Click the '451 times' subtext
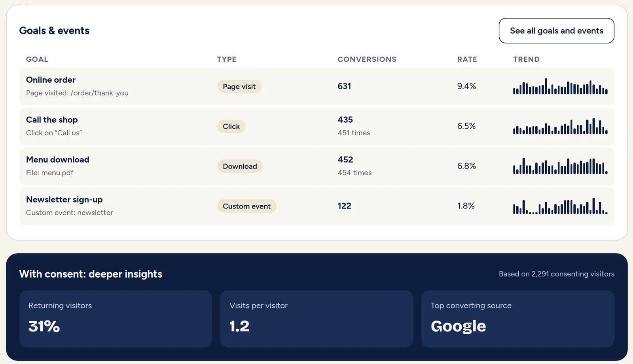Viewport: 633px width, 364px height. tap(354, 133)
